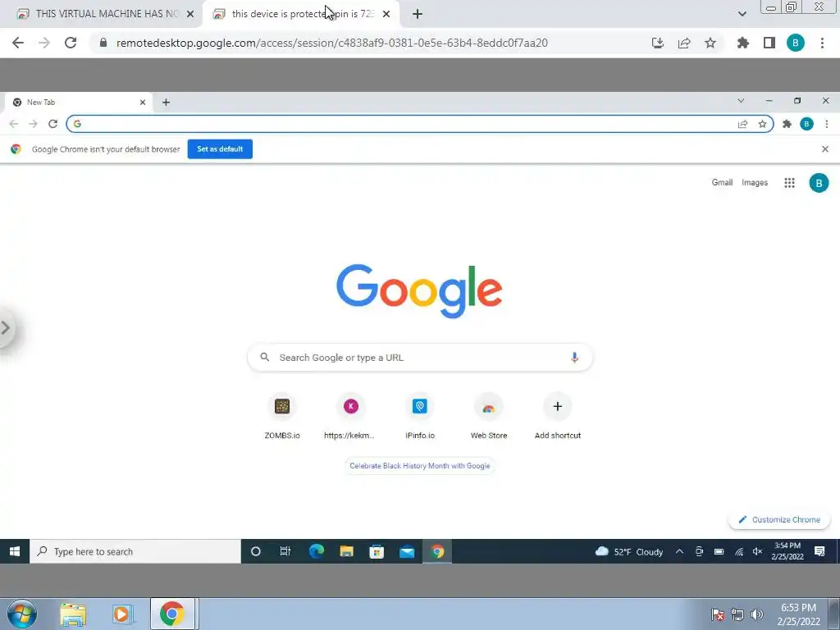Open the host clock showing 6:53 PM
Screen dimensions: 840x630
(x=798, y=614)
